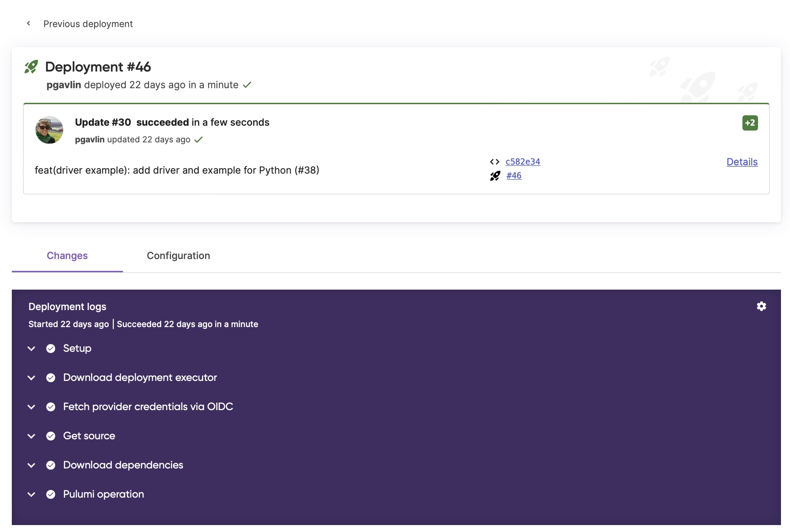Expand Fetch provider credentials via OIDC step
This screenshot has height=532, width=790.
32,407
